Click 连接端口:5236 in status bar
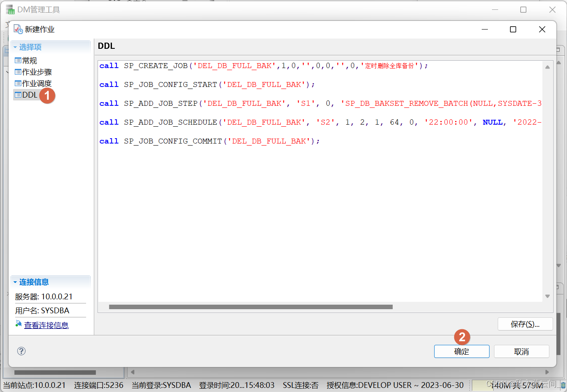 click(x=99, y=385)
